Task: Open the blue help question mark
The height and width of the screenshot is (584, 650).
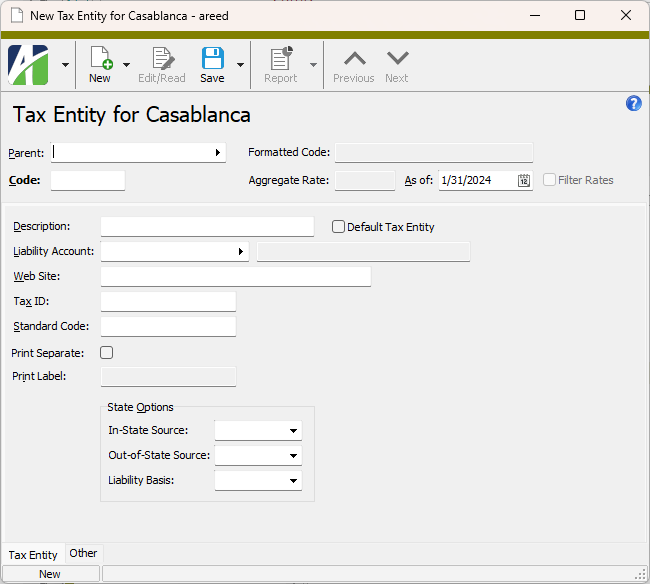Action: (x=633, y=103)
